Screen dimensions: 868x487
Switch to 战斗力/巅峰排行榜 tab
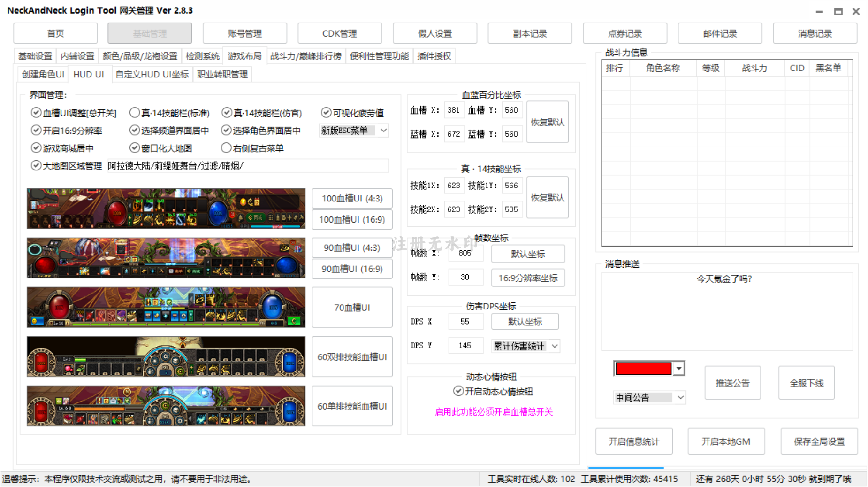click(306, 56)
